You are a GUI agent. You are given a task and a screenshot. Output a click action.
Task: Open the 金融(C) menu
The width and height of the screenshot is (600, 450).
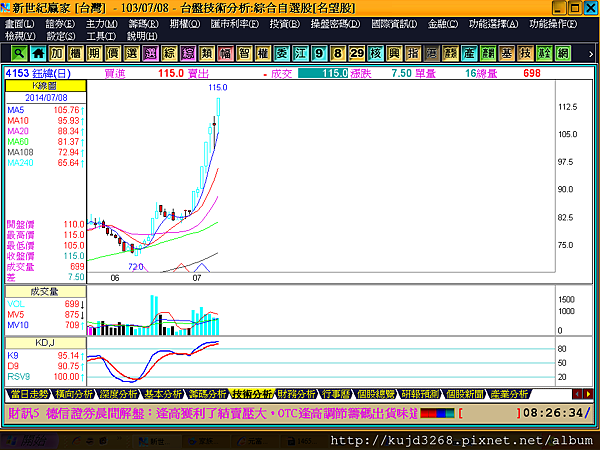click(x=443, y=24)
